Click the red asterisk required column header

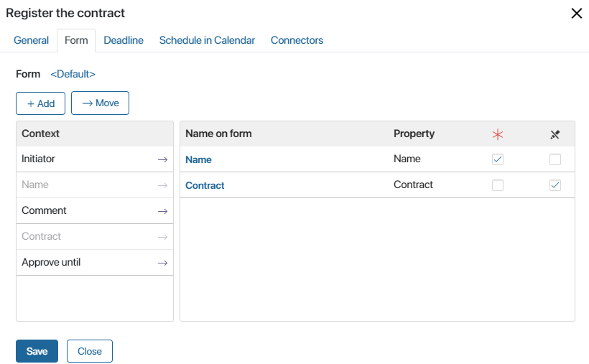[x=498, y=134]
